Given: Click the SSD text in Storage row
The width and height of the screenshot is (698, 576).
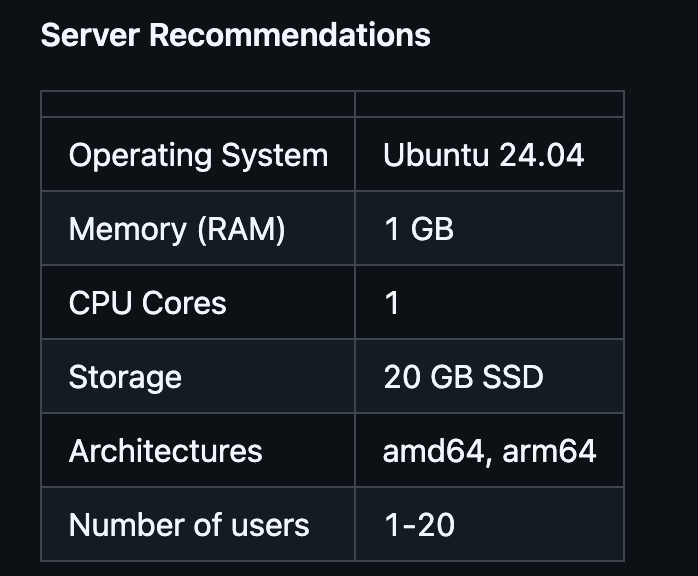Looking at the screenshot, I should point(513,377).
